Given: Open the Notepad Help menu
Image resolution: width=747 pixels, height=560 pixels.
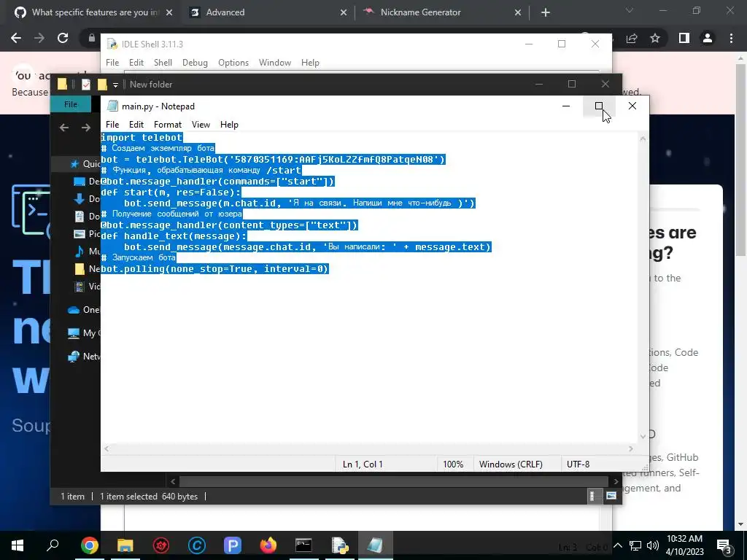Looking at the screenshot, I should click(x=229, y=124).
